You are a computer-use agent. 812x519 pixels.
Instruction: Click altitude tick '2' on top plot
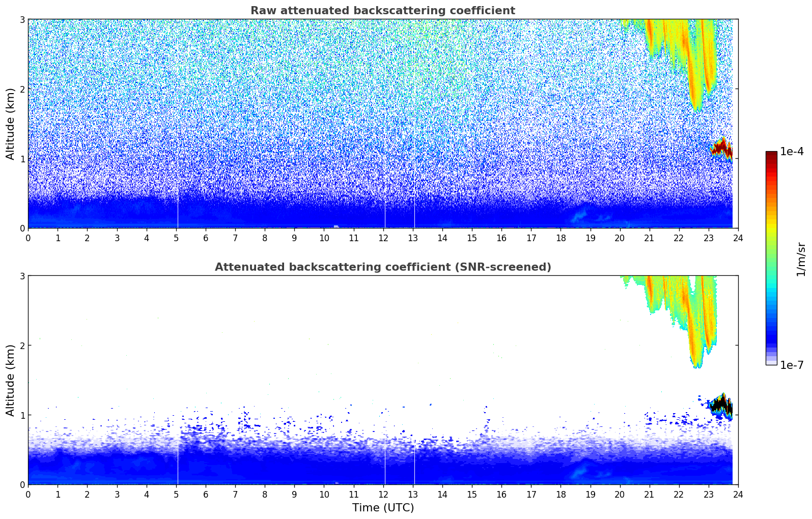click(22, 89)
